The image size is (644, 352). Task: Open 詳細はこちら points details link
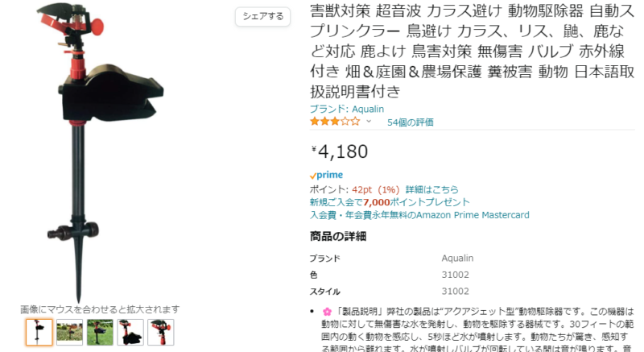click(x=431, y=189)
